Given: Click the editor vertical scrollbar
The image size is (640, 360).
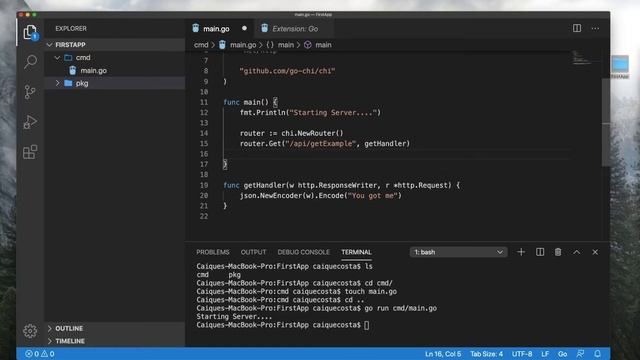Looking at the screenshot, I should coord(606,122).
